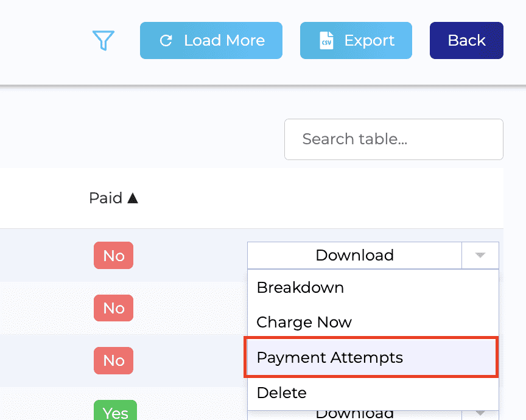Viewport: 526px width, 420px height.
Task: Click the first red No paid badge
Action: (113, 256)
